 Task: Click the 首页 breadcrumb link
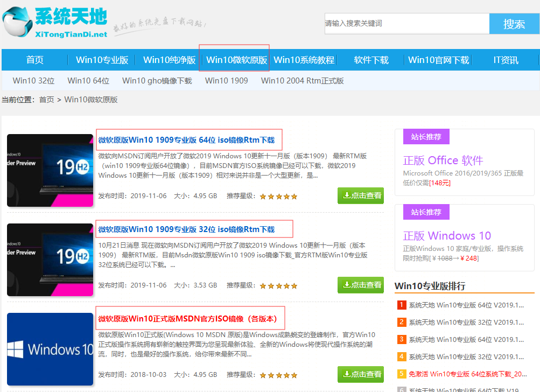pos(46,100)
